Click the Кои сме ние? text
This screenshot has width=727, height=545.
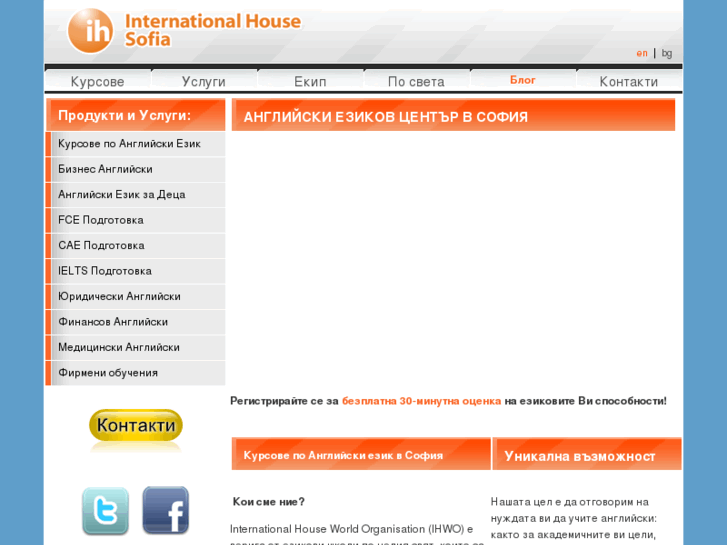pyautogui.click(x=268, y=502)
